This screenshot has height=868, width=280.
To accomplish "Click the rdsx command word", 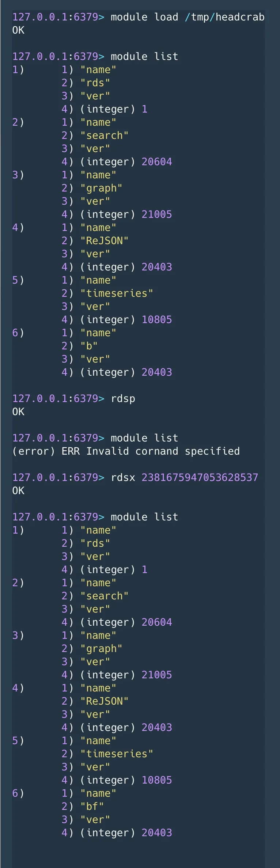I will click(123, 477).
